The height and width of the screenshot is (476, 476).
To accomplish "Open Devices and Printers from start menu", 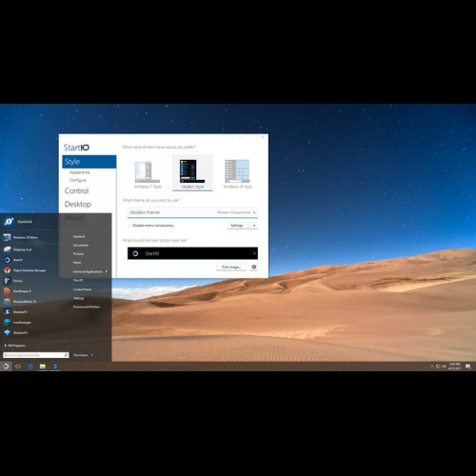I will pos(87,307).
